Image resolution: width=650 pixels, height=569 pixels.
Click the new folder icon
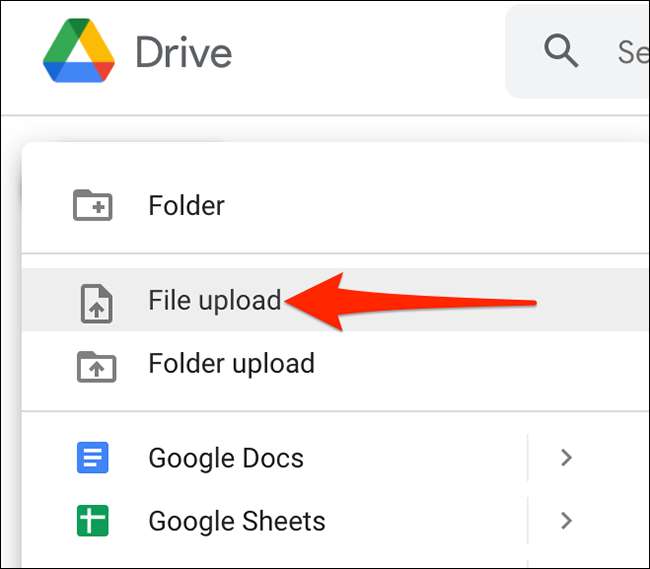[92, 205]
